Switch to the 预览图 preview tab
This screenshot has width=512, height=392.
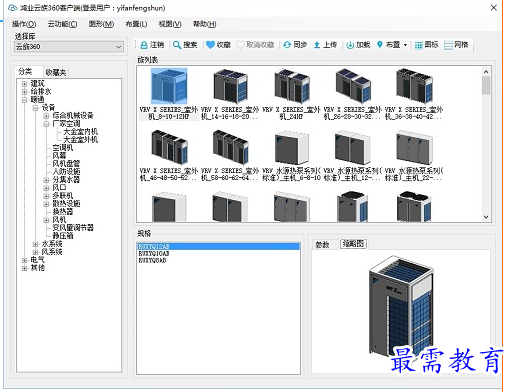pos(353,244)
